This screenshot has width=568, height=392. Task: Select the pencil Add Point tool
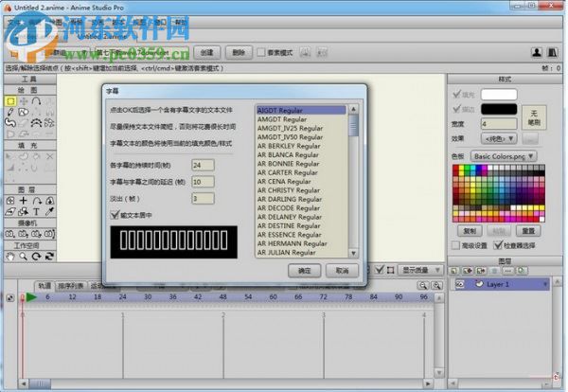[x=10, y=112]
